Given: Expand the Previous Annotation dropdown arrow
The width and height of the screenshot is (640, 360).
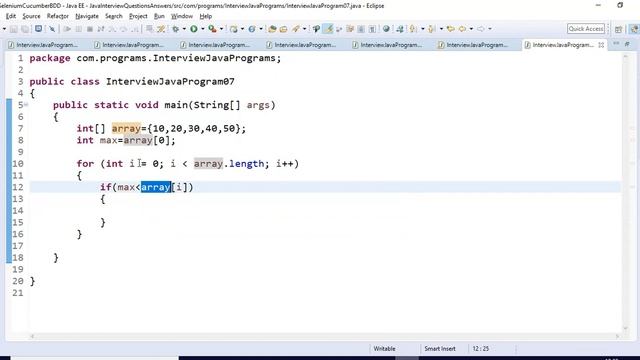Looking at the screenshot, I should 441,29.
